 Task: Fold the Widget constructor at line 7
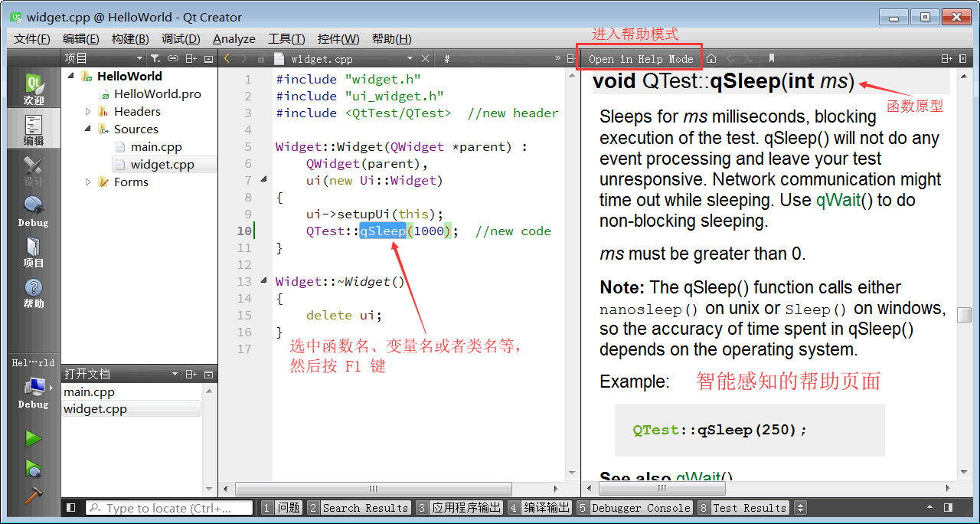[264, 180]
